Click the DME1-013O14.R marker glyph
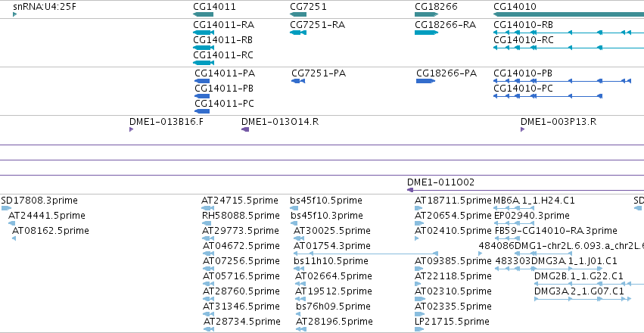This screenshot has height=333, width=644. (x=244, y=129)
